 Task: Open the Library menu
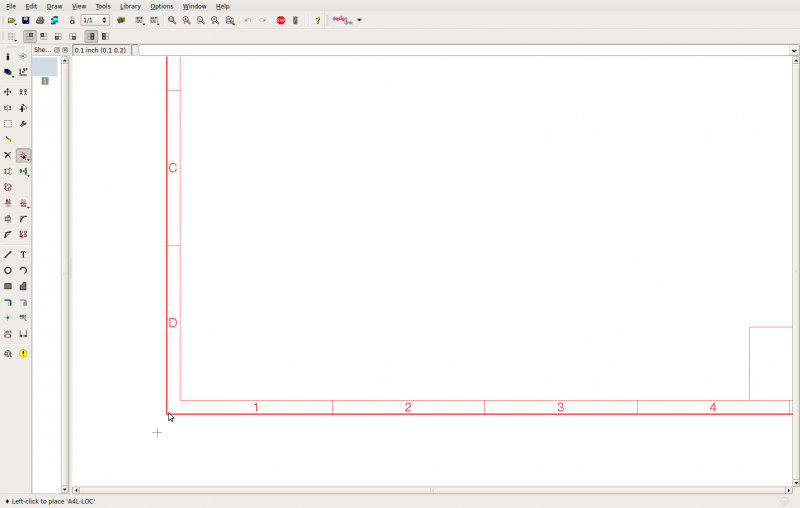(x=130, y=6)
